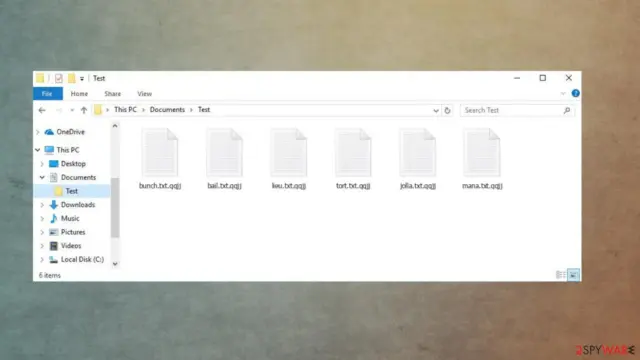
Task: Click the sidebar scrollbar down arrow
Action: (115, 264)
